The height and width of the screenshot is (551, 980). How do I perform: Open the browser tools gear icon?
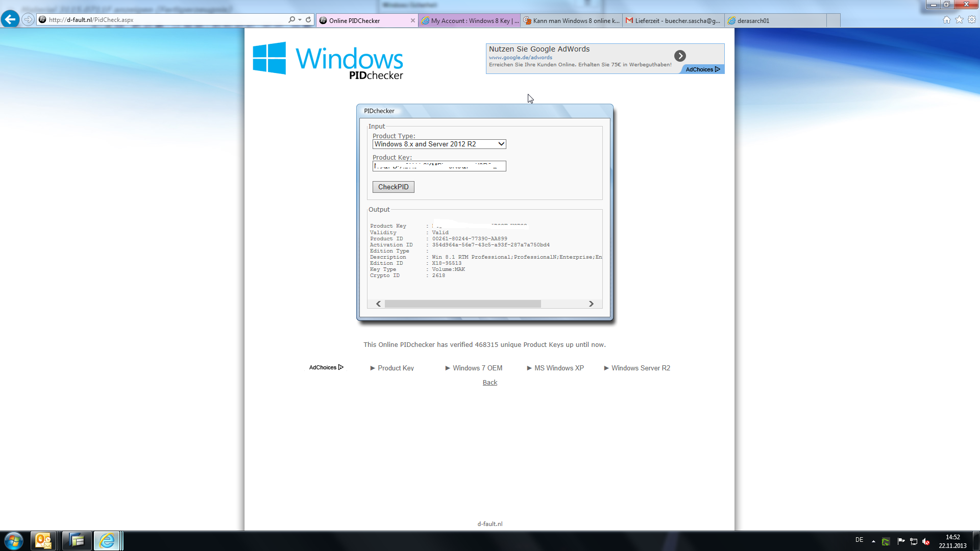coord(972,20)
